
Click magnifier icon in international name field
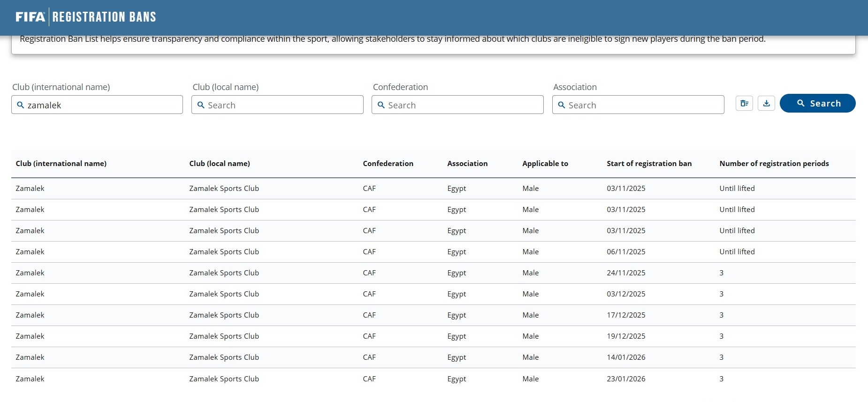(21, 105)
